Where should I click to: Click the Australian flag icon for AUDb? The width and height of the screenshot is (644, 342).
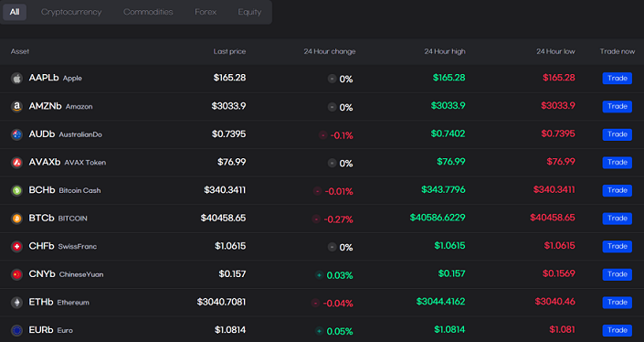[x=16, y=134]
